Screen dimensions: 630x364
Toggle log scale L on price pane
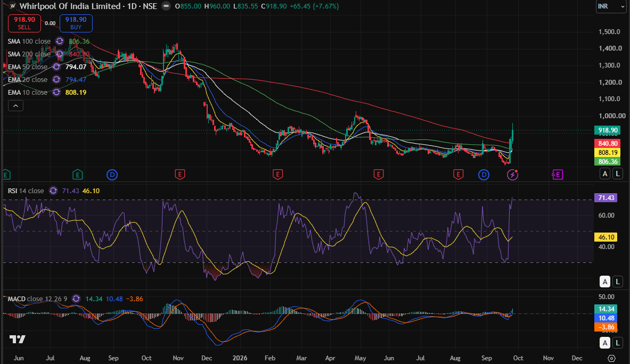[618, 173]
